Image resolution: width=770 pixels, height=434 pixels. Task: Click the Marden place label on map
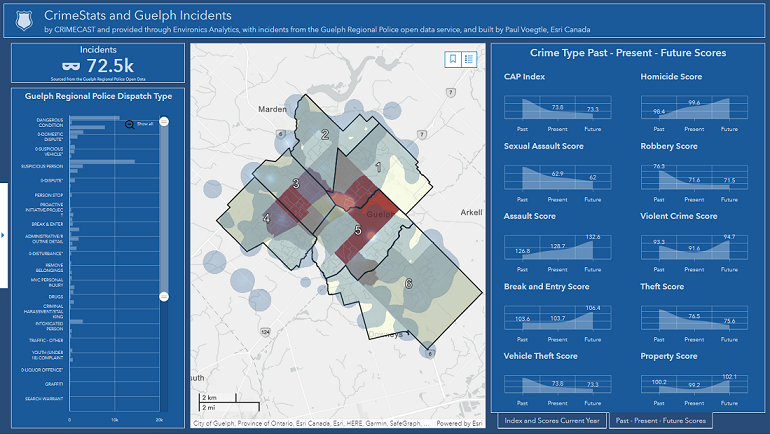[x=273, y=109]
